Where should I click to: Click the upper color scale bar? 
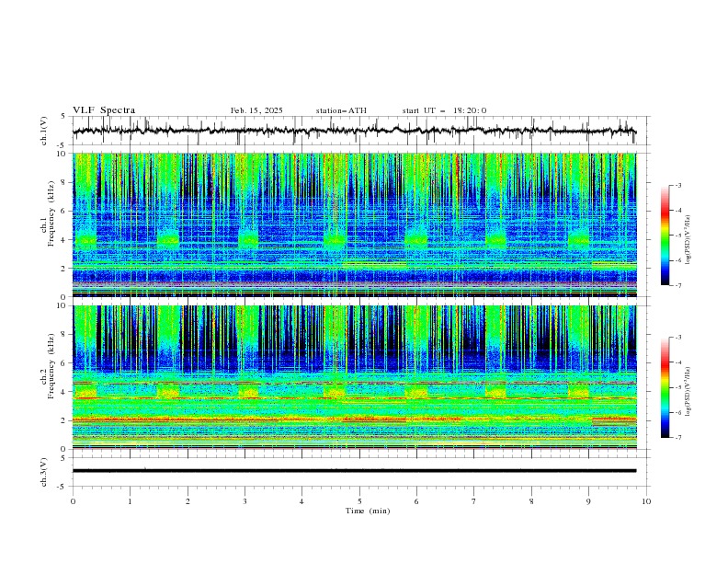[665, 236]
